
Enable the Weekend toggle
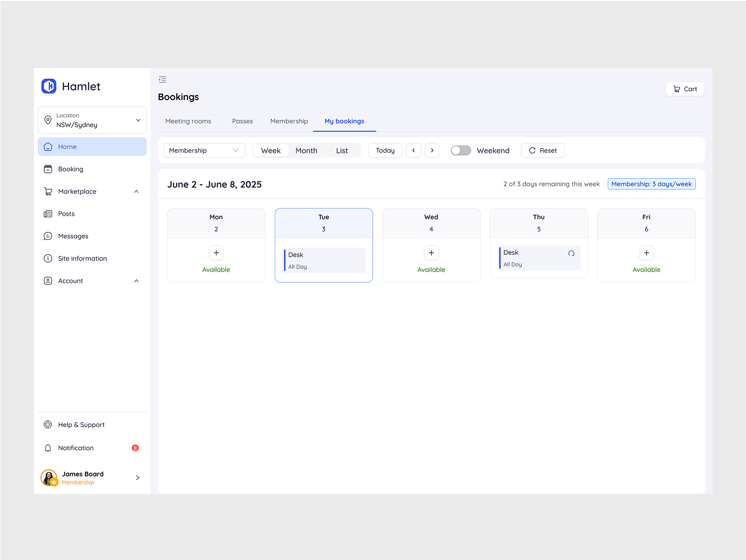click(x=461, y=150)
